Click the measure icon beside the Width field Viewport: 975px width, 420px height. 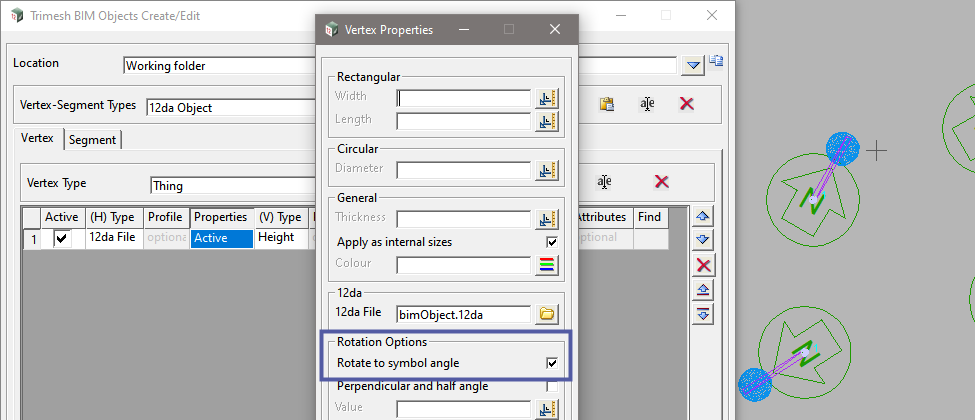(547, 98)
